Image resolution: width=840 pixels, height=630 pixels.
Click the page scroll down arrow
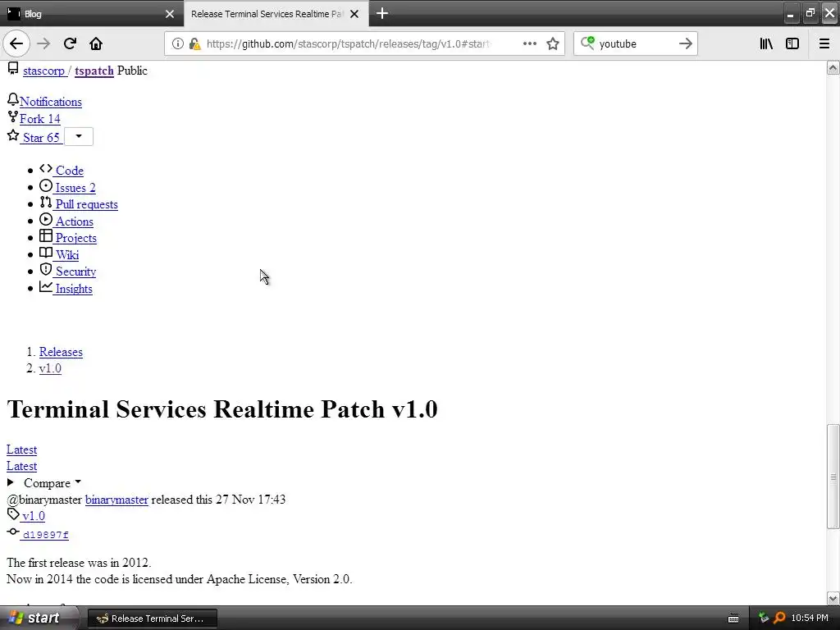(833, 598)
